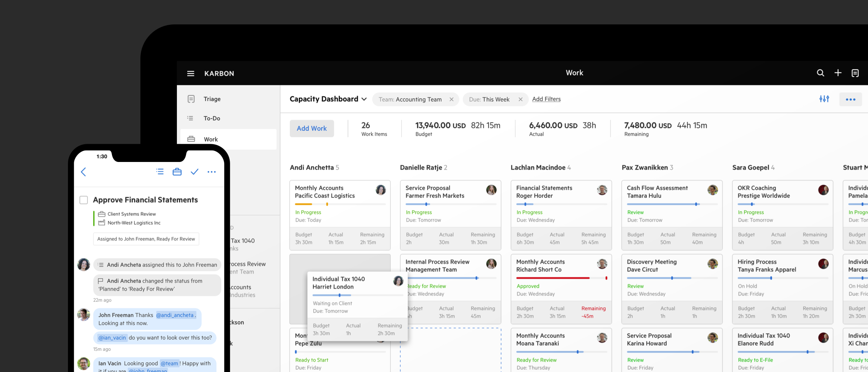Open the hamburger menu next to KARBON
This screenshot has height=372, width=868.
pyautogui.click(x=191, y=73)
